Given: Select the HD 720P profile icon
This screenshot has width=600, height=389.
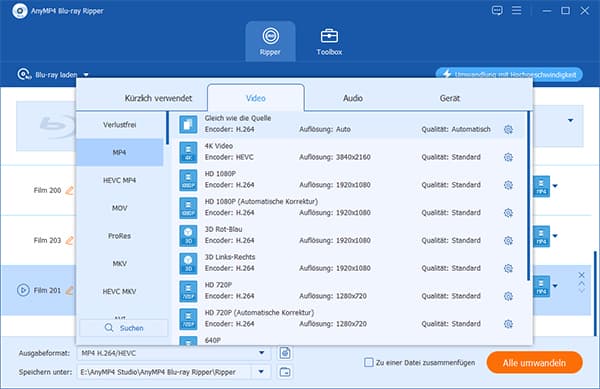Looking at the screenshot, I should (188, 291).
